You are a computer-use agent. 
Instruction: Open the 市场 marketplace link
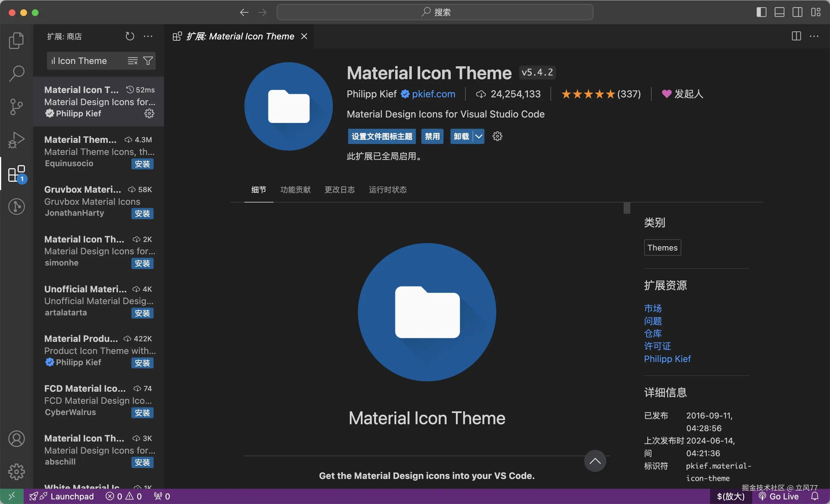(x=653, y=308)
